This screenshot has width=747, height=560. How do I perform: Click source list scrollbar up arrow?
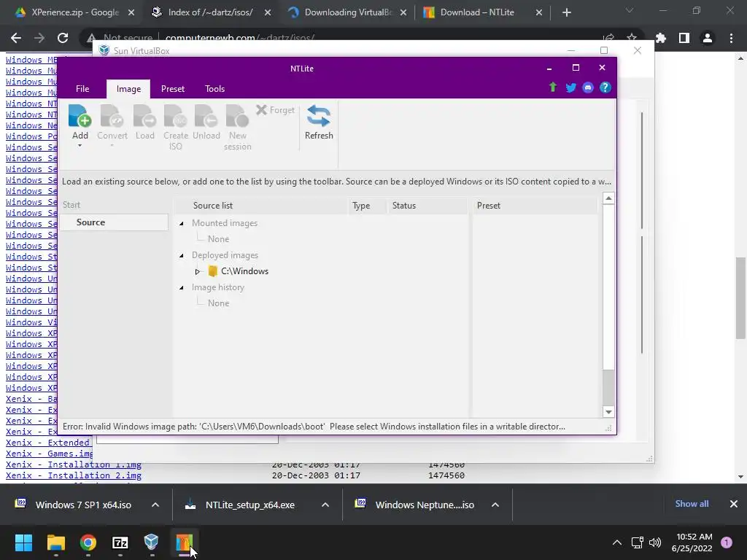[x=608, y=198]
